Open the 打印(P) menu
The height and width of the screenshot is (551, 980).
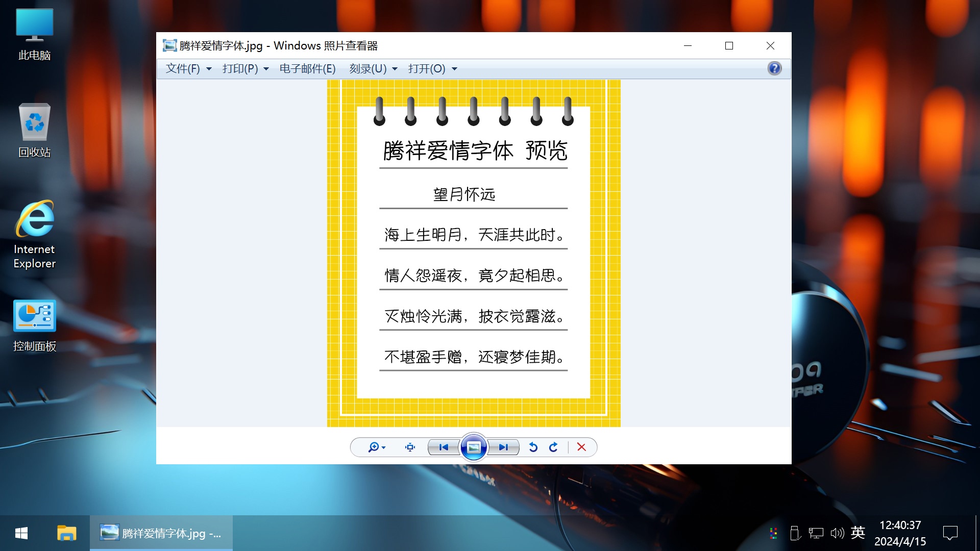point(240,68)
